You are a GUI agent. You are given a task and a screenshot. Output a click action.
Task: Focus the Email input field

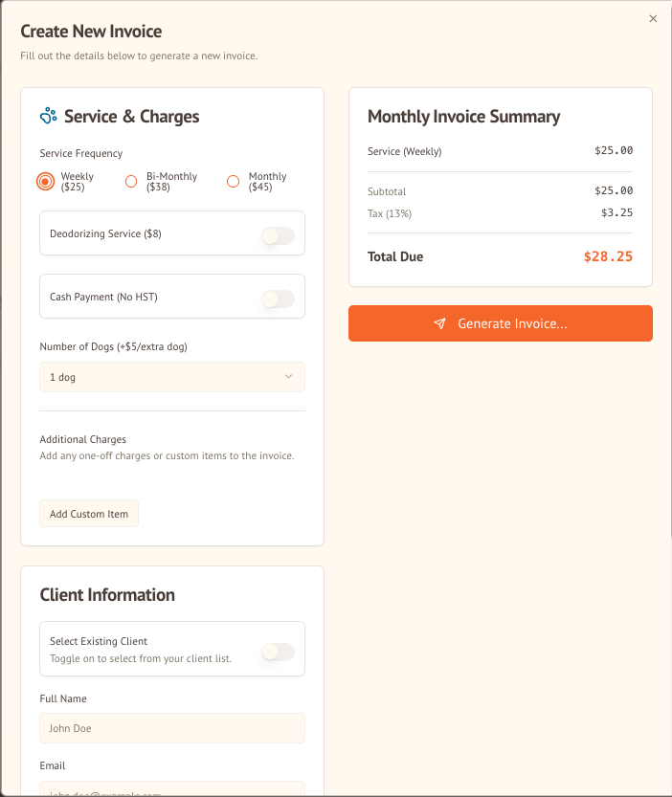171,790
